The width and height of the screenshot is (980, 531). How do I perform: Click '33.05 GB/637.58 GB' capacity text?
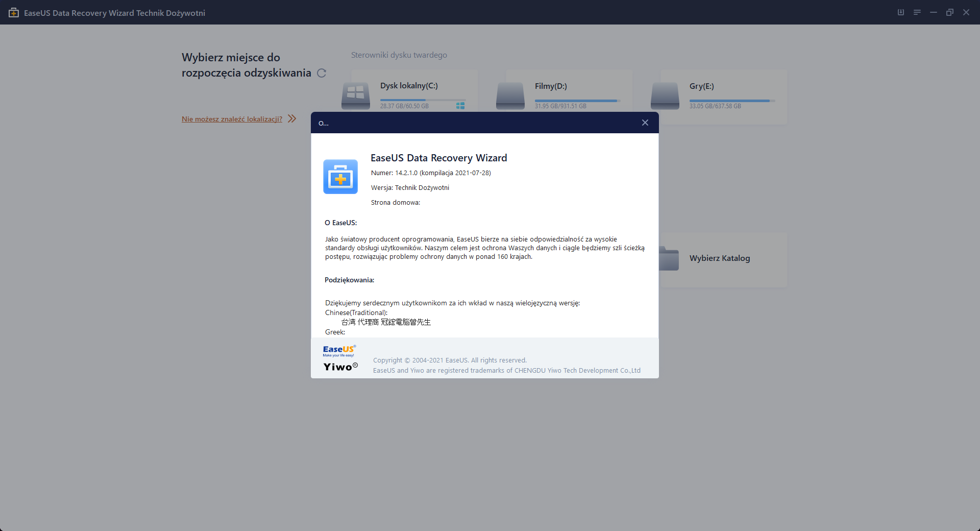click(715, 106)
